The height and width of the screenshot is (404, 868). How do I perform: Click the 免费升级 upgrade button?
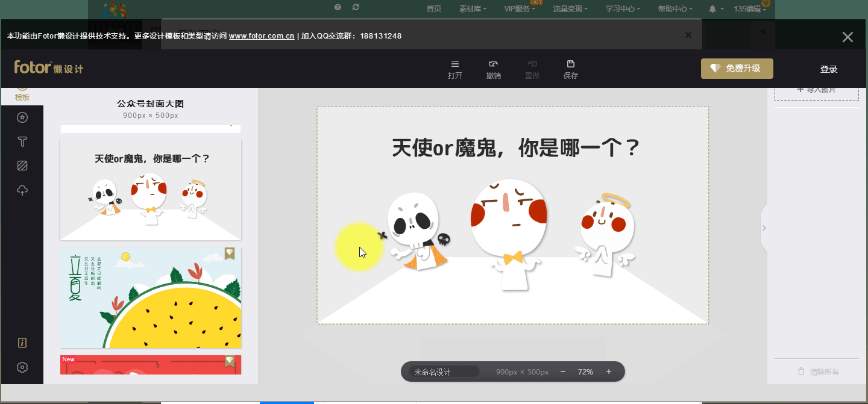point(737,69)
